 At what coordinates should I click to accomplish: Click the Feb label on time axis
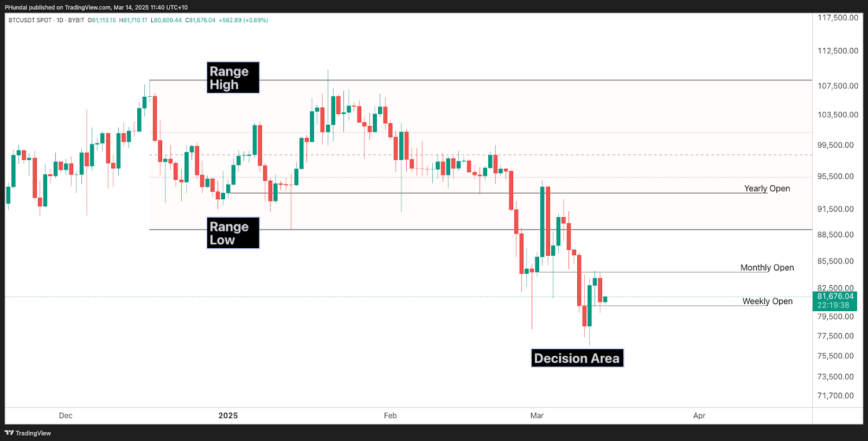tap(390, 415)
